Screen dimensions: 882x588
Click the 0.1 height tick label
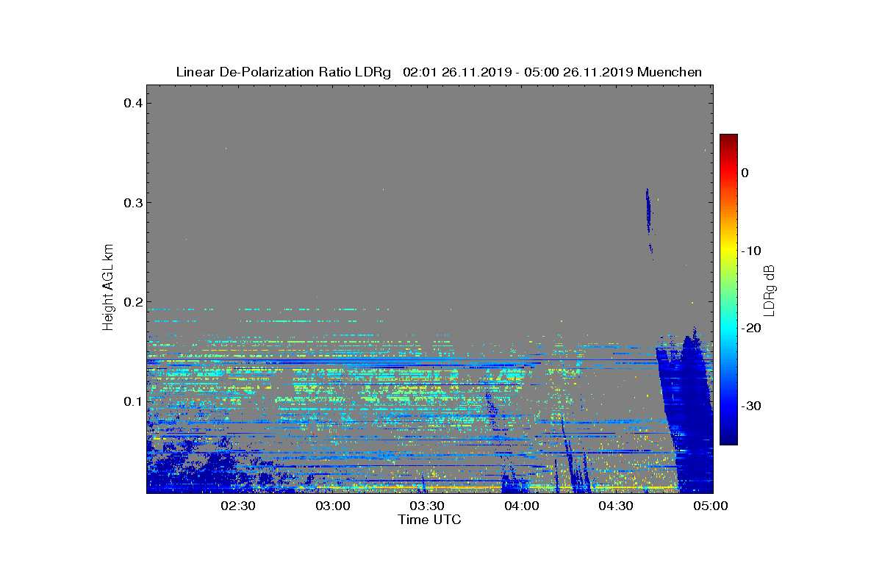point(132,401)
